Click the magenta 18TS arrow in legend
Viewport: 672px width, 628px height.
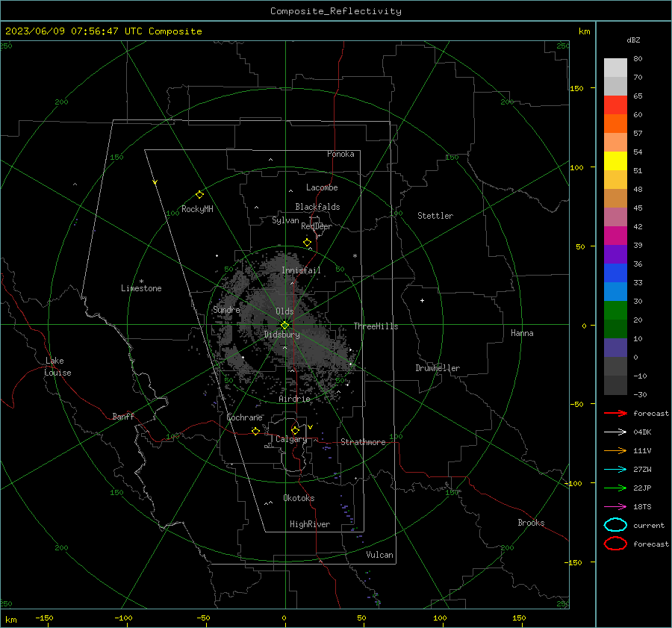tap(615, 507)
